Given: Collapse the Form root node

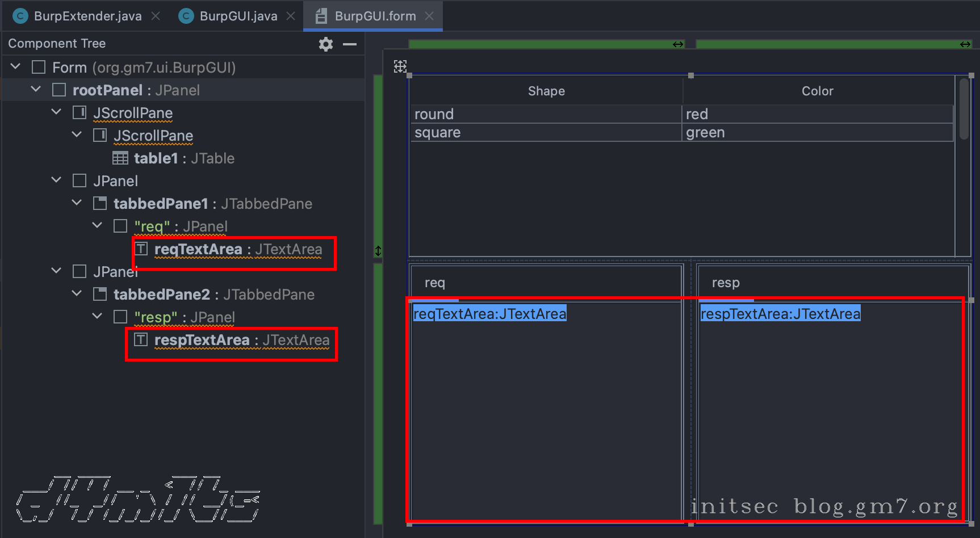Looking at the screenshot, I should pos(16,67).
